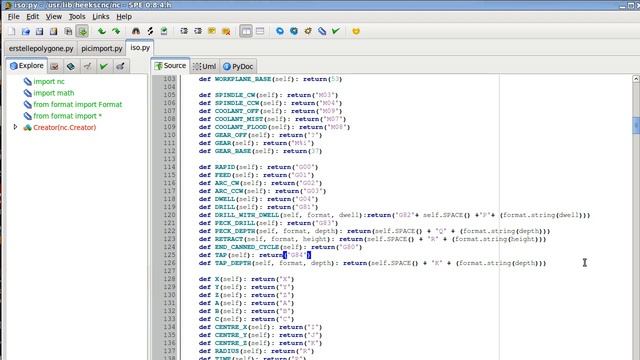The height and width of the screenshot is (360, 640).
Task: Switch to the Uml view tab
Action: pos(205,67)
